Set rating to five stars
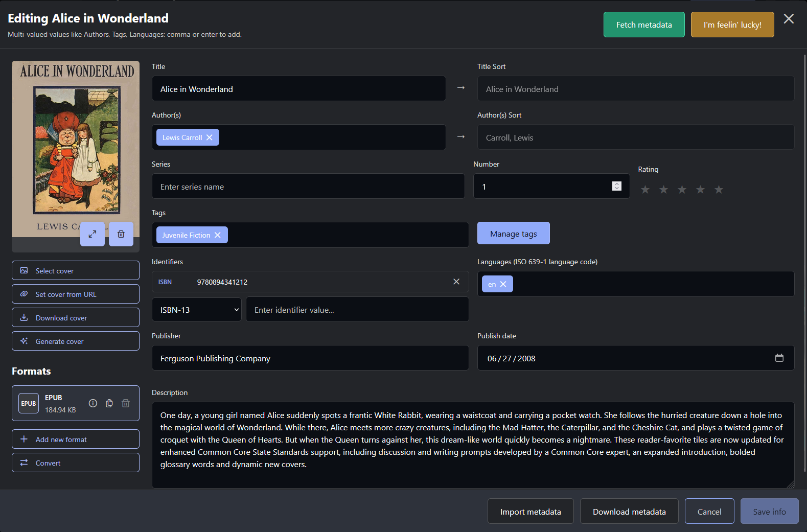 (x=719, y=190)
